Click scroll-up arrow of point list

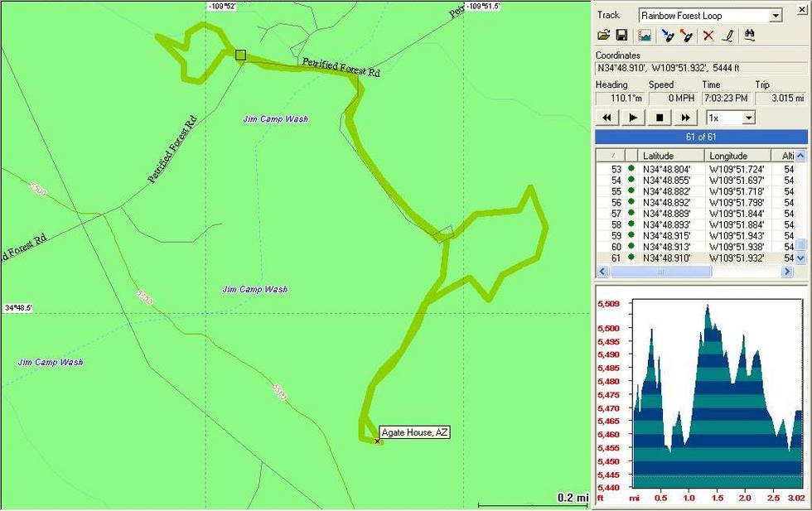(x=800, y=156)
